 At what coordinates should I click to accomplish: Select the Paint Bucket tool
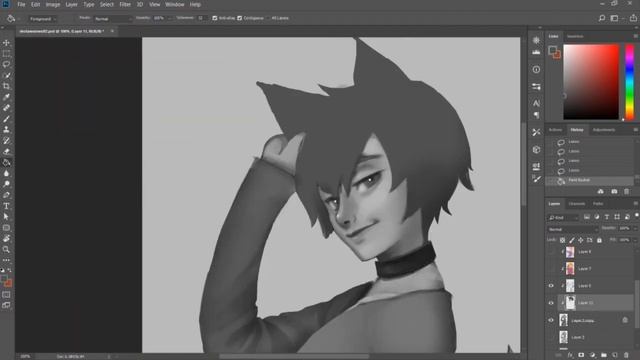(x=6, y=162)
